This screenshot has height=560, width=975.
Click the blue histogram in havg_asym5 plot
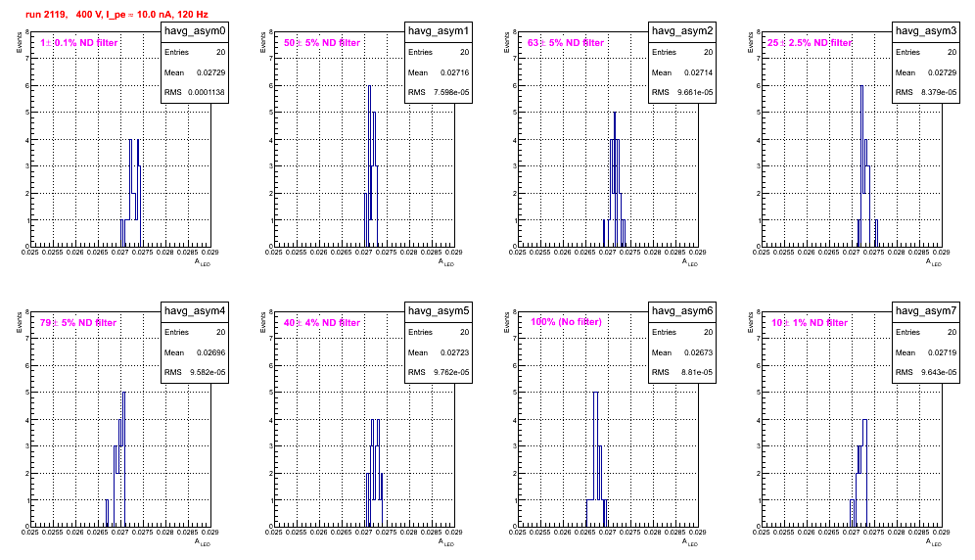[x=374, y=473]
